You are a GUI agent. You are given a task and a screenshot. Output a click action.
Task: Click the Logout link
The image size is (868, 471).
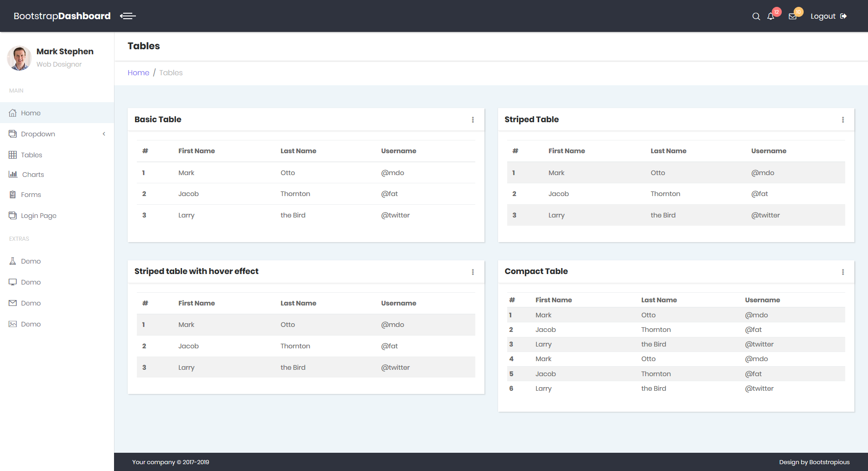coord(828,16)
